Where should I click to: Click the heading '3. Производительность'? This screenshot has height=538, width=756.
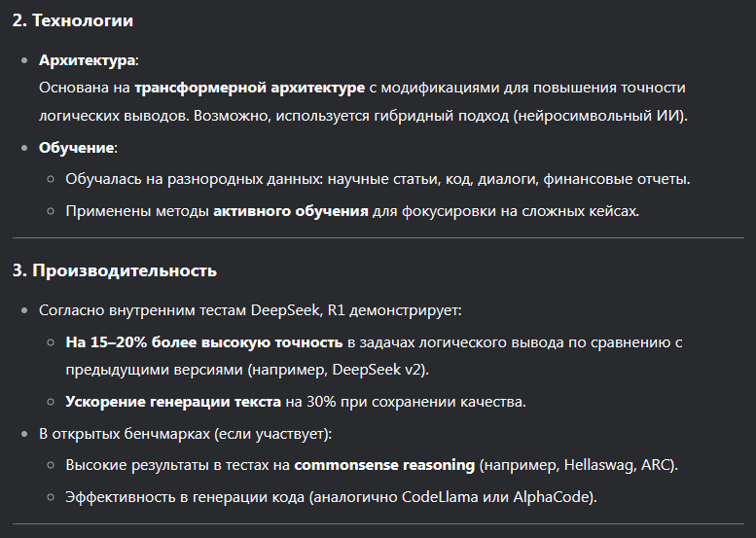coord(115,270)
